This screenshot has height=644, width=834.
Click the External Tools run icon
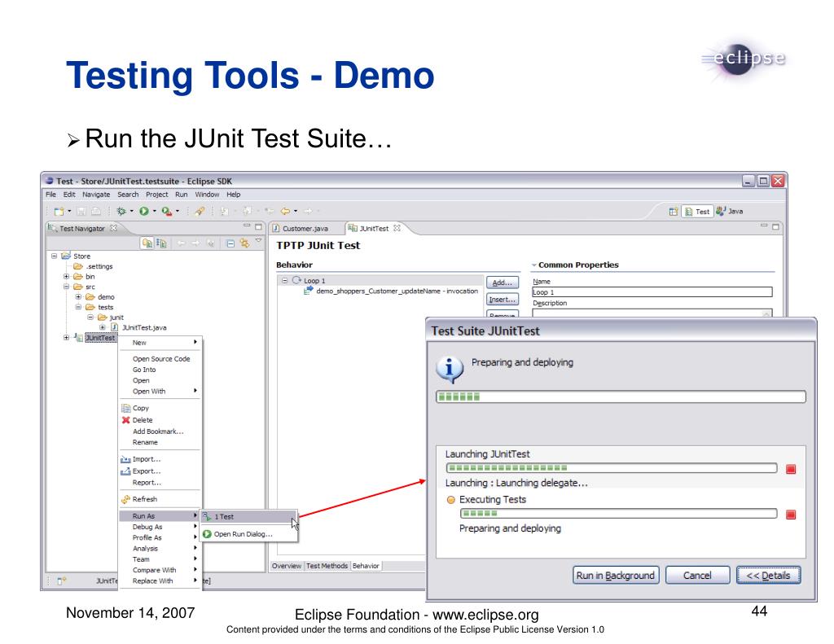click(166, 211)
